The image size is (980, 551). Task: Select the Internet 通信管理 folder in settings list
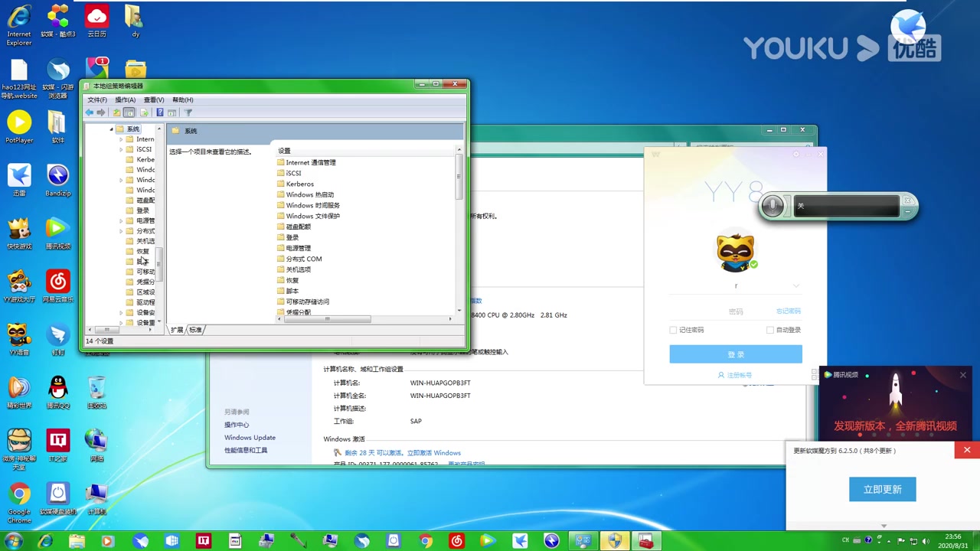(306, 162)
